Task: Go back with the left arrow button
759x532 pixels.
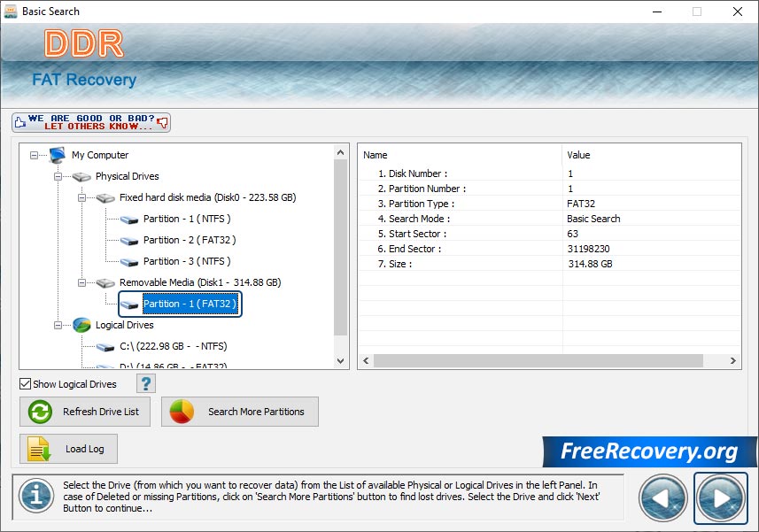Action: 662,498
